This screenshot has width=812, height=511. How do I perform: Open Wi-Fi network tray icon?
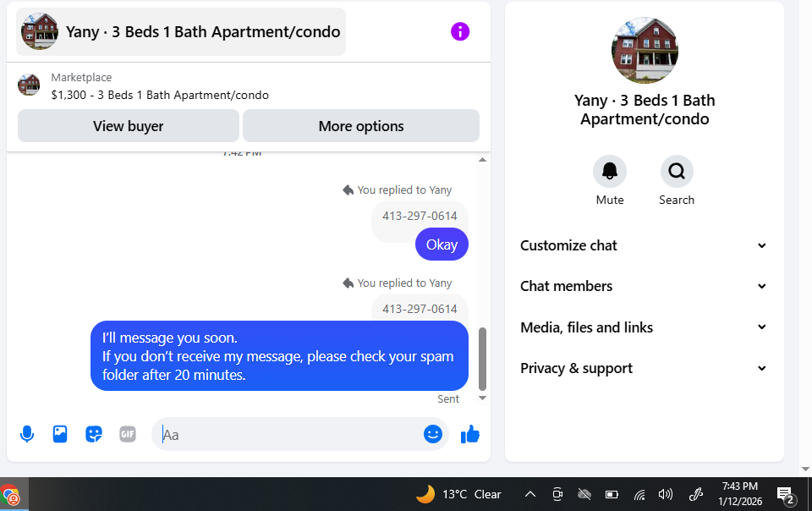click(x=639, y=494)
